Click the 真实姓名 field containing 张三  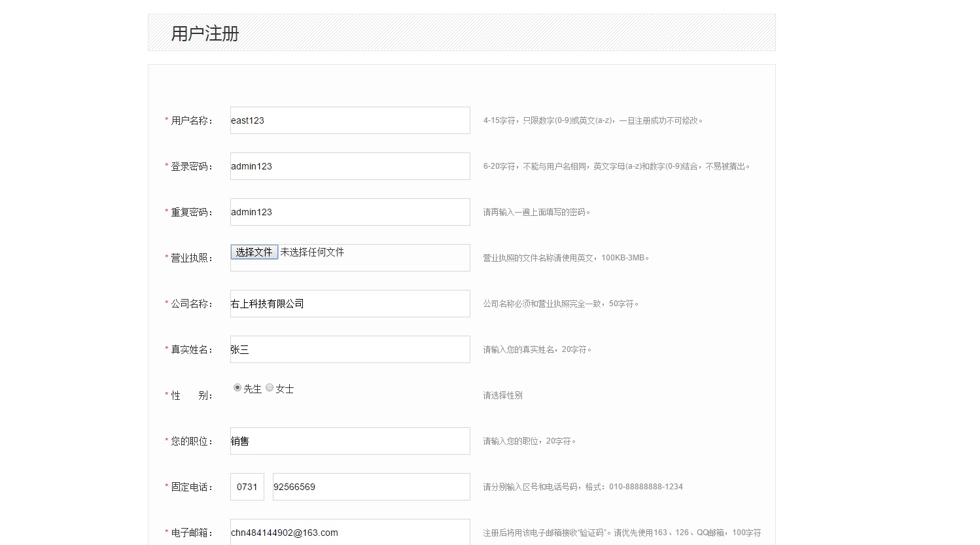(x=349, y=349)
